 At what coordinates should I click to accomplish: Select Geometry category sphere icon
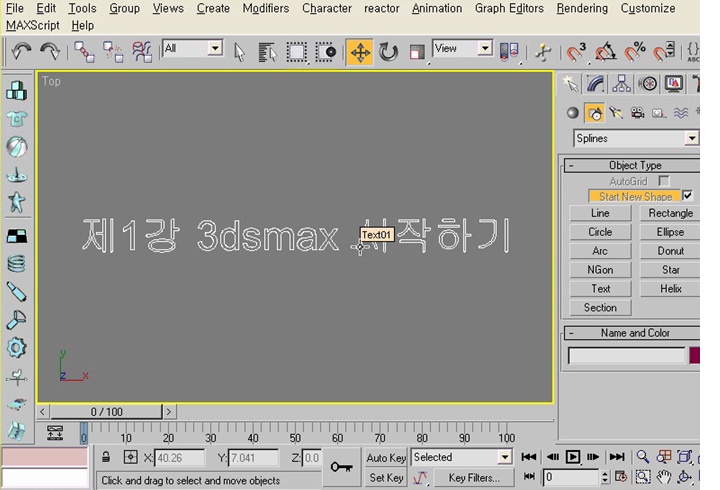pyautogui.click(x=573, y=113)
